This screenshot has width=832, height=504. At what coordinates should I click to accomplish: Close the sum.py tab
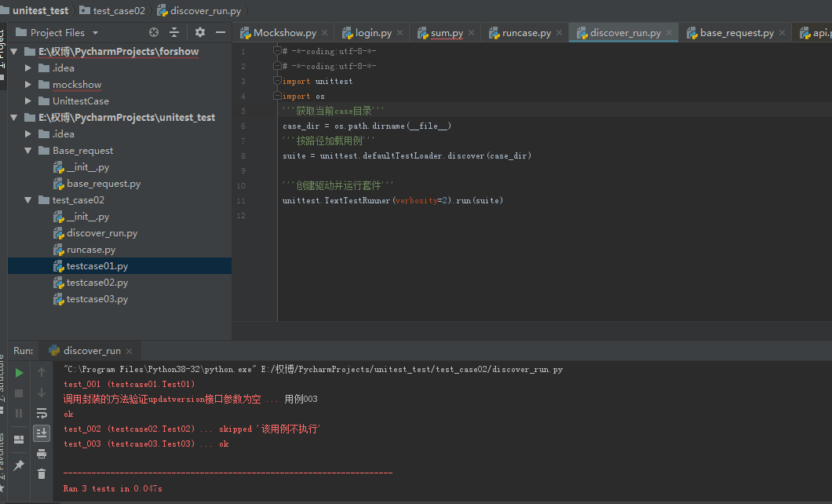pos(472,33)
